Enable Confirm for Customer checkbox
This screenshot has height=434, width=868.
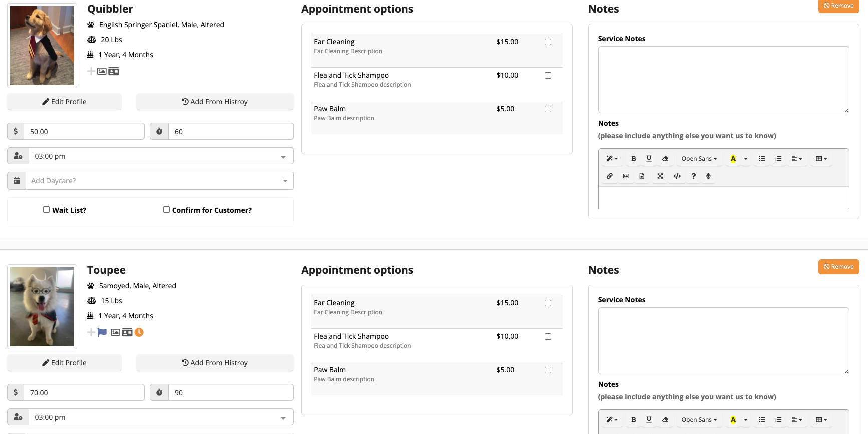coord(166,210)
